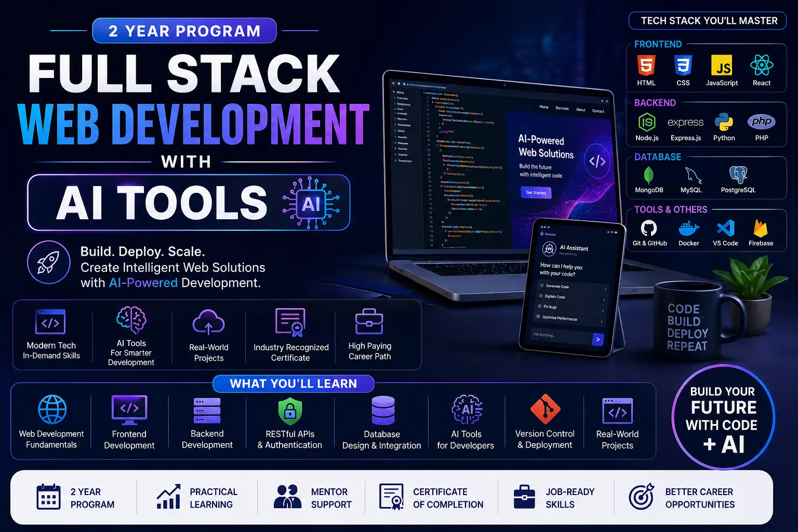Select the VS Code icon
This screenshot has height=532, width=798.
click(725, 228)
